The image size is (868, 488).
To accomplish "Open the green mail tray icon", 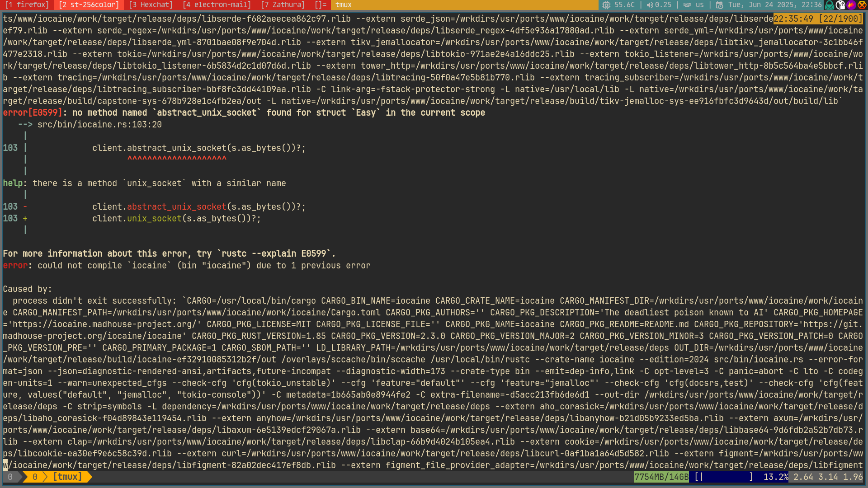I will 830,5.
